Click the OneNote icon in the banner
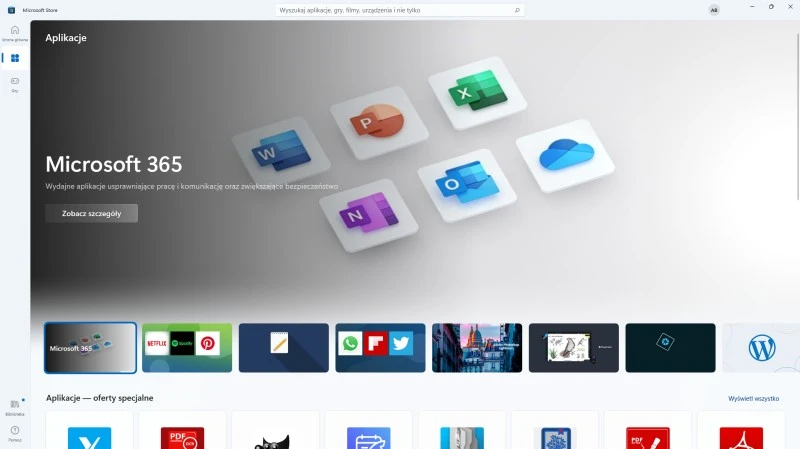 coord(369,214)
